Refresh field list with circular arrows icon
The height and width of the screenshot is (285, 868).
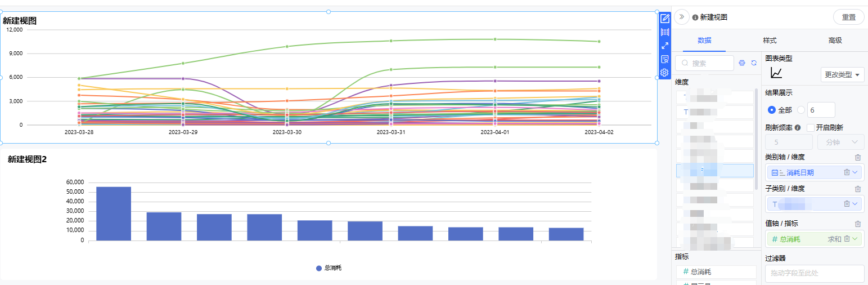(x=753, y=63)
